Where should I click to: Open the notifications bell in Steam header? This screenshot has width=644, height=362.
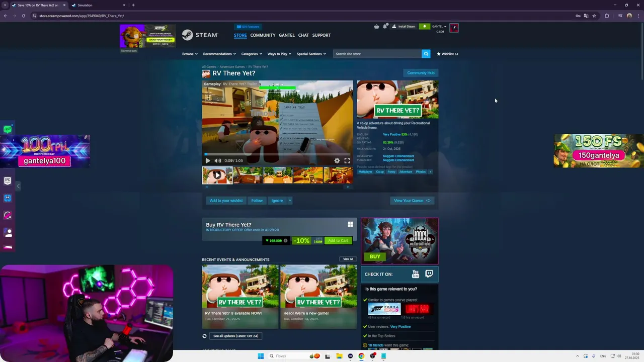pos(385,26)
